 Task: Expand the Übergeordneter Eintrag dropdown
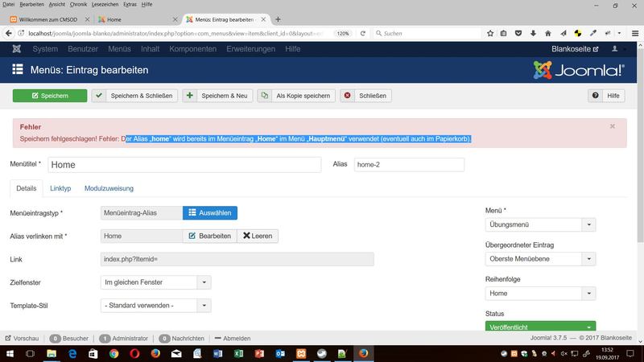[x=540, y=259]
